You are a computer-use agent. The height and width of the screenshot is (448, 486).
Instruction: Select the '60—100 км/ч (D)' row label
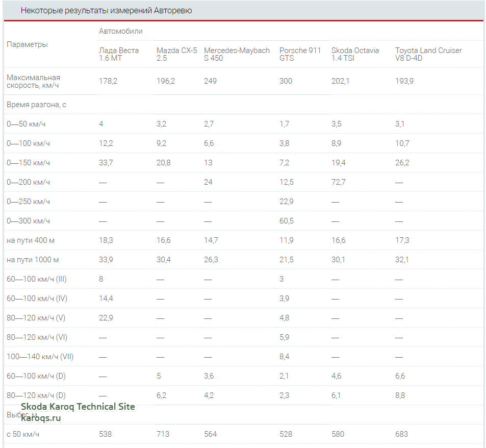36,376
